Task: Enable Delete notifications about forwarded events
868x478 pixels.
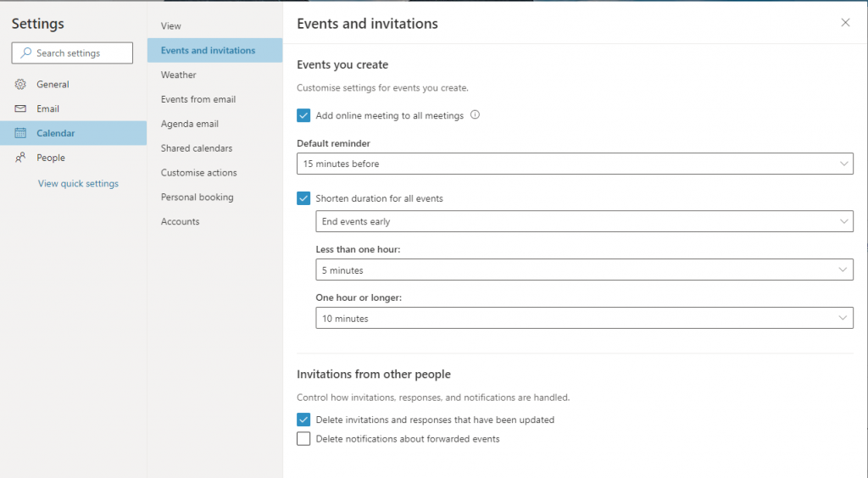Action: (303, 439)
